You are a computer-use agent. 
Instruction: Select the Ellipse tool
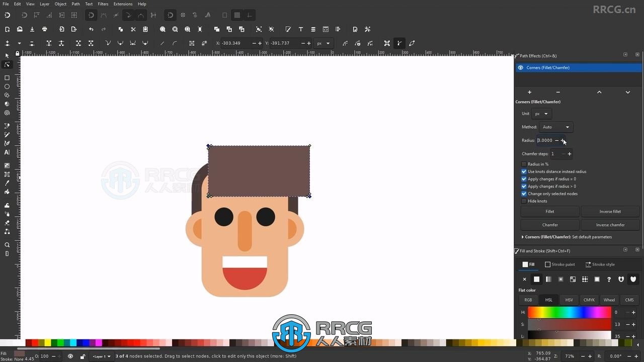tap(7, 86)
